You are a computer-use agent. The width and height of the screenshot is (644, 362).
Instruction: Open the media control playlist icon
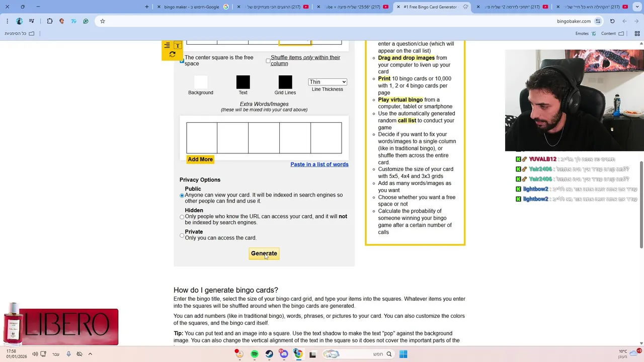pos(32,21)
